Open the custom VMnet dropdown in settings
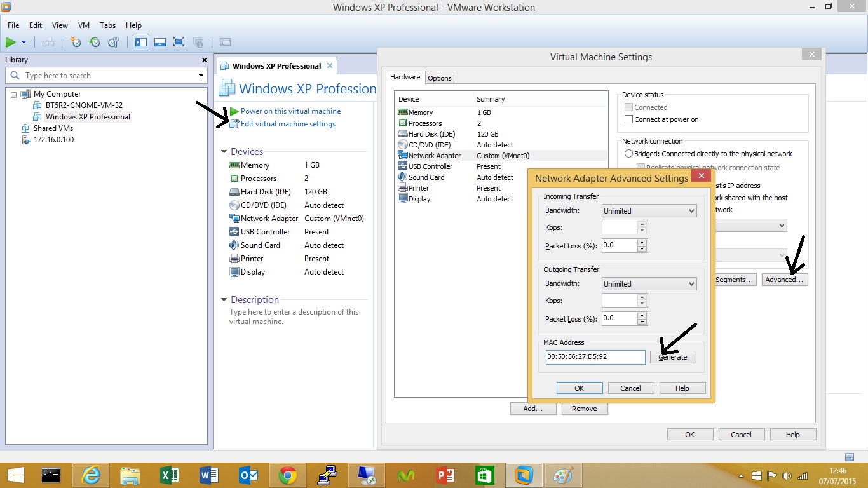 [782, 226]
